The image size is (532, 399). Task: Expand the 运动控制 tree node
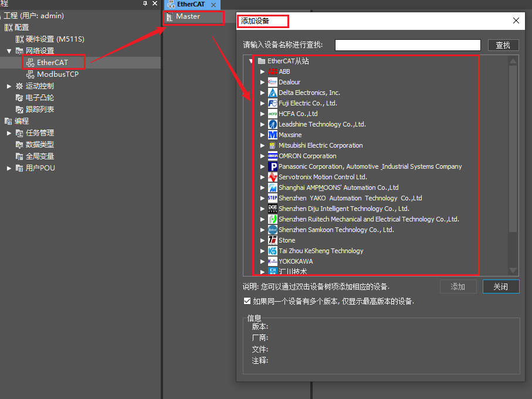(9, 86)
